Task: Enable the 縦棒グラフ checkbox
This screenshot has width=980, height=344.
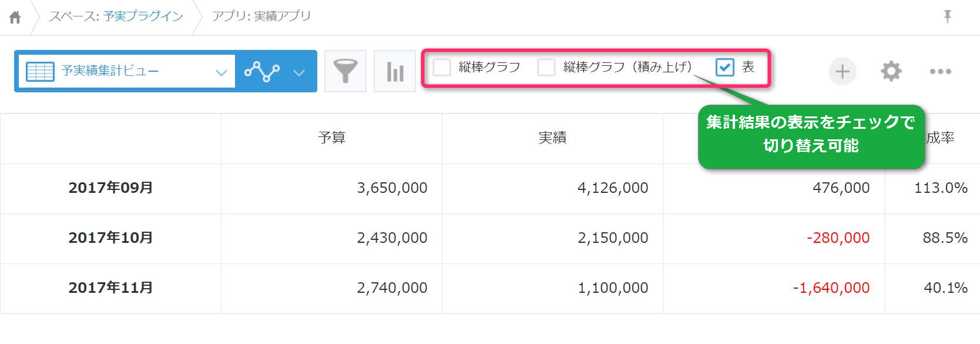Action: [442, 67]
